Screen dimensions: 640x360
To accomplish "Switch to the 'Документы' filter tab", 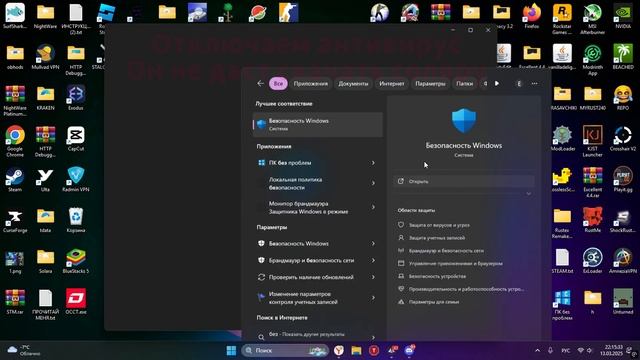I will 353,83.
